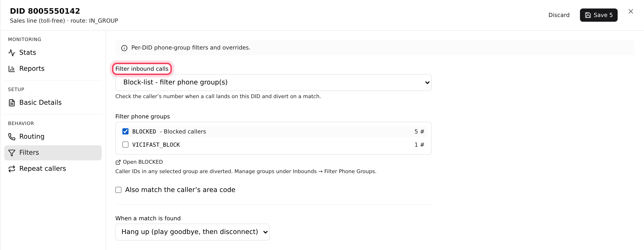
Task: Click the Save 5 button
Action: click(x=599, y=15)
